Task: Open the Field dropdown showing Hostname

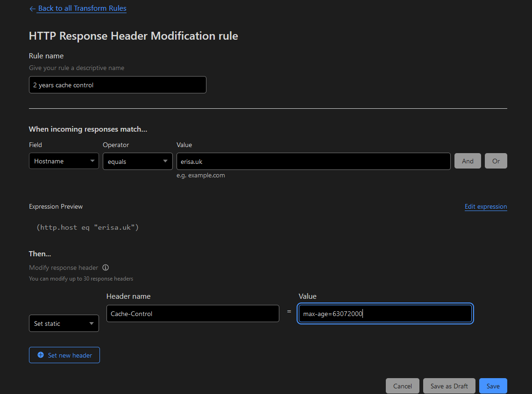Action: pyautogui.click(x=64, y=161)
